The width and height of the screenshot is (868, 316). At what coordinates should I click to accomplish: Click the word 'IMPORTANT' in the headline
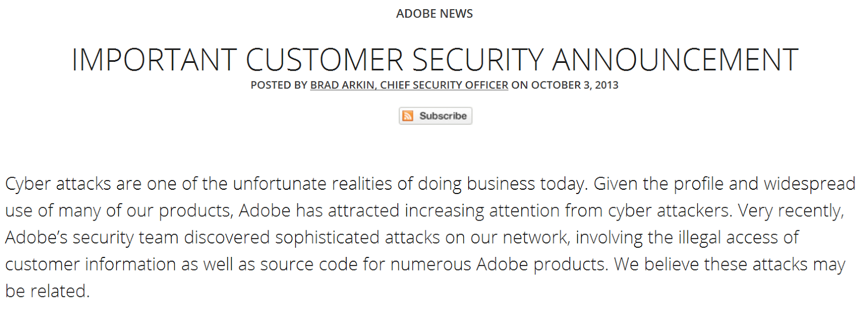[154, 60]
